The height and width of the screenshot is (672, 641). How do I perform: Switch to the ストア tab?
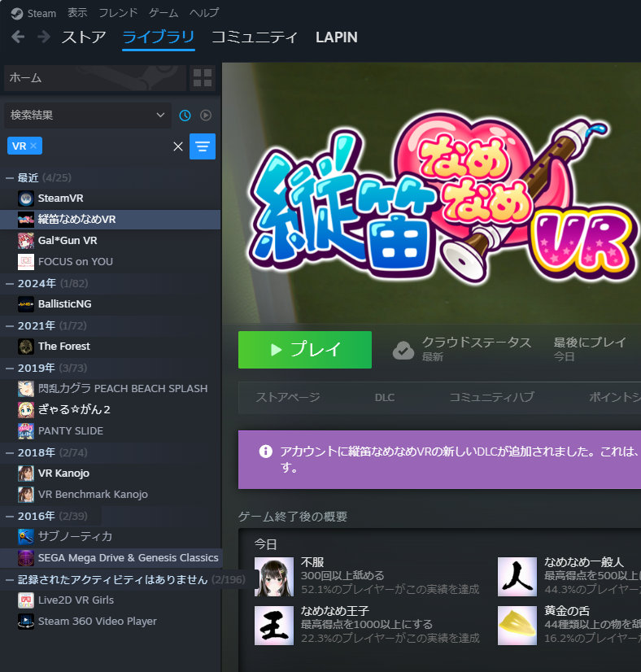tap(84, 37)
